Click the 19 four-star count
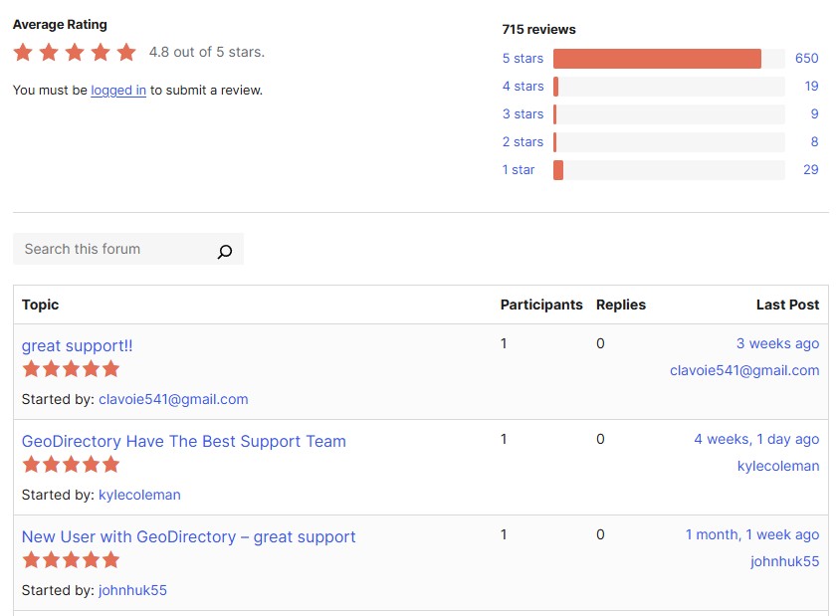840x616 pixels. click(811, 87)
